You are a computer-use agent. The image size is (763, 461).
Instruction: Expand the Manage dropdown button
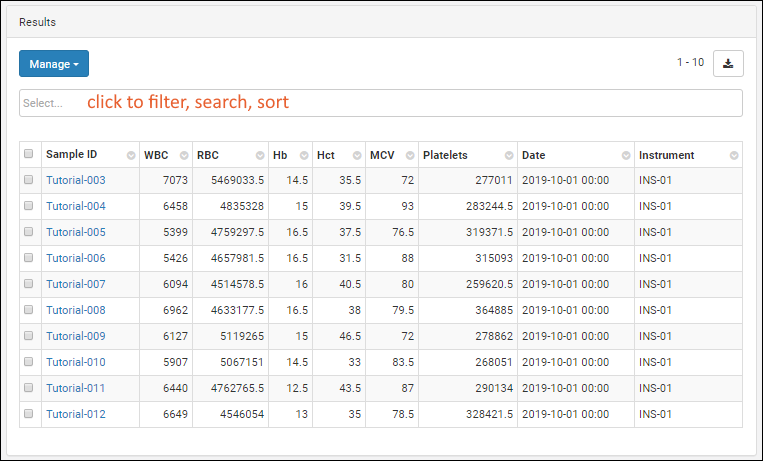(x=54, y=64)
